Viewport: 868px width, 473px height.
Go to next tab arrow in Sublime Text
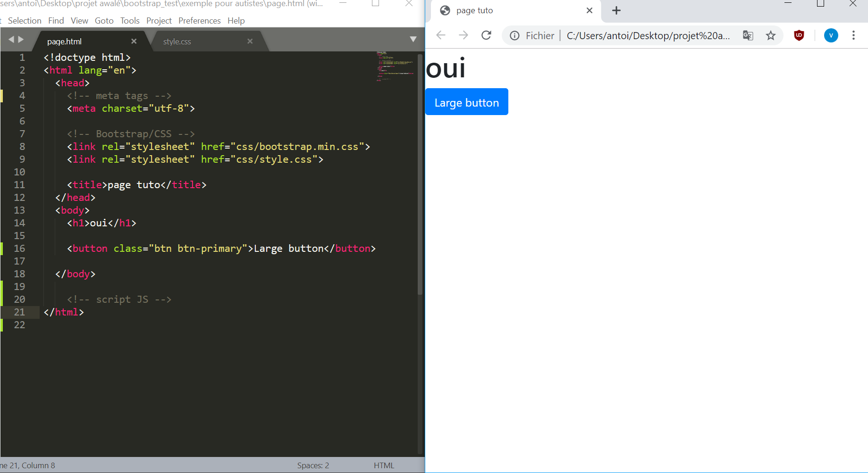click(21, 40)
